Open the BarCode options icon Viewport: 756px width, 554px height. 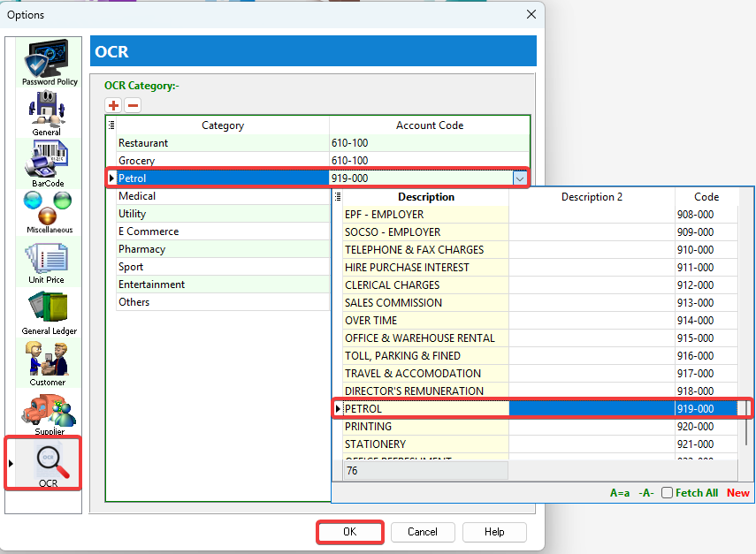[47, 163]
